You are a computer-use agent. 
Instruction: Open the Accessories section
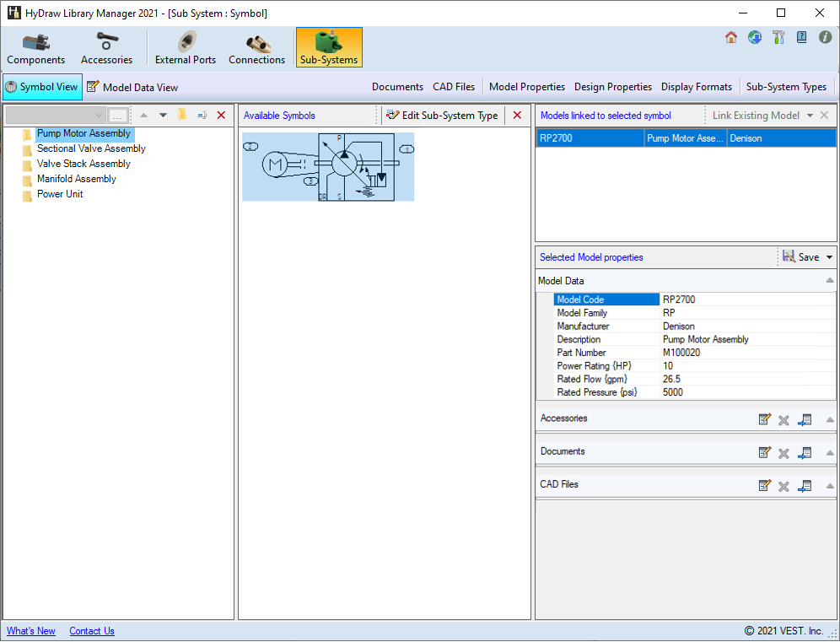[x=106, y=48]
